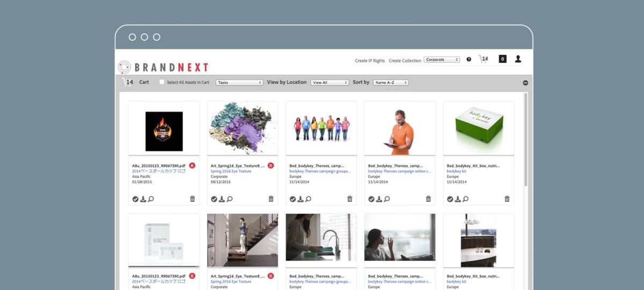Open the user profile icon

pyautogui.click(x=518, y=59)
